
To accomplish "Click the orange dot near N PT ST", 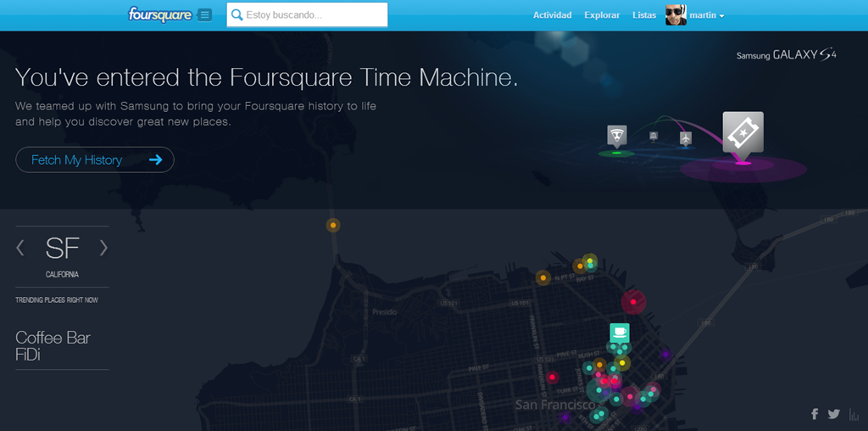I will click(543, 277).
